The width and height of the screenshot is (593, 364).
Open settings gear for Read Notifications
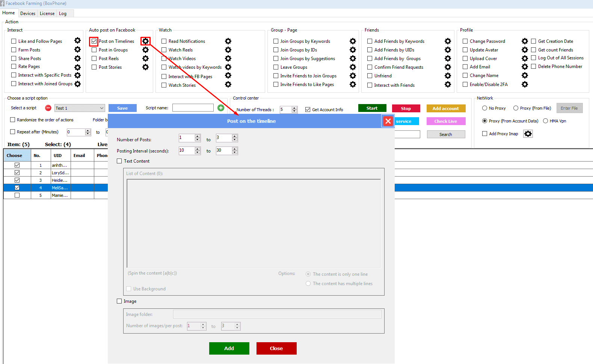(x=228, y=41)
